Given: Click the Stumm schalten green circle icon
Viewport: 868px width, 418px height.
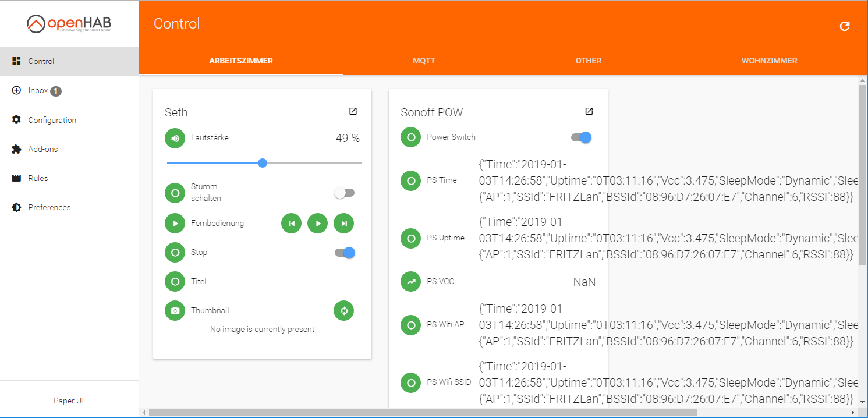Looking at the screenshot, I should (175, 193).
